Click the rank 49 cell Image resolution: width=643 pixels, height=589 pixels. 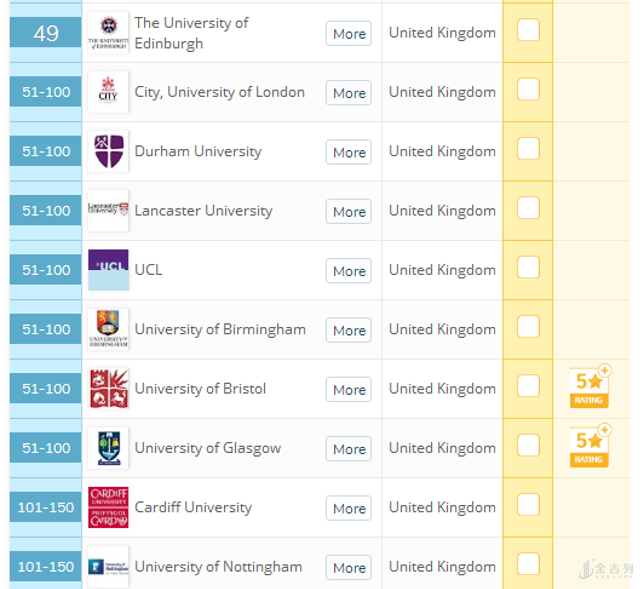(x=46, y=33)
